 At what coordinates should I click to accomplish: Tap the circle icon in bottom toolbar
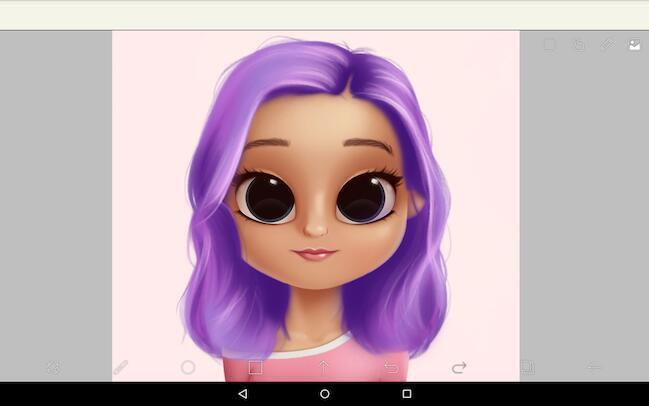(x=187, y=367)
